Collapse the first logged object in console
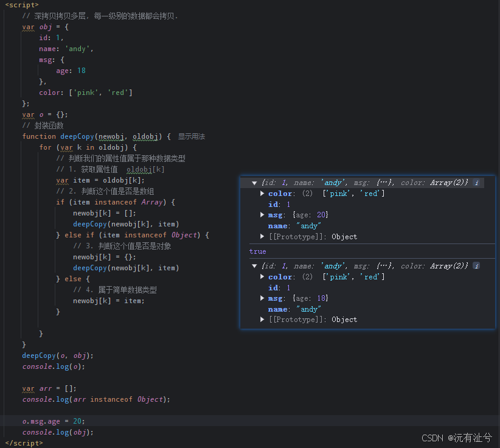The image size is (500, 448). click(254, 183)
